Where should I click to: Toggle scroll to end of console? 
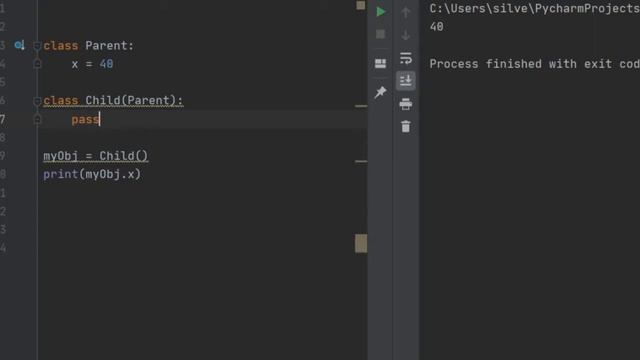(x=406, y=80)
